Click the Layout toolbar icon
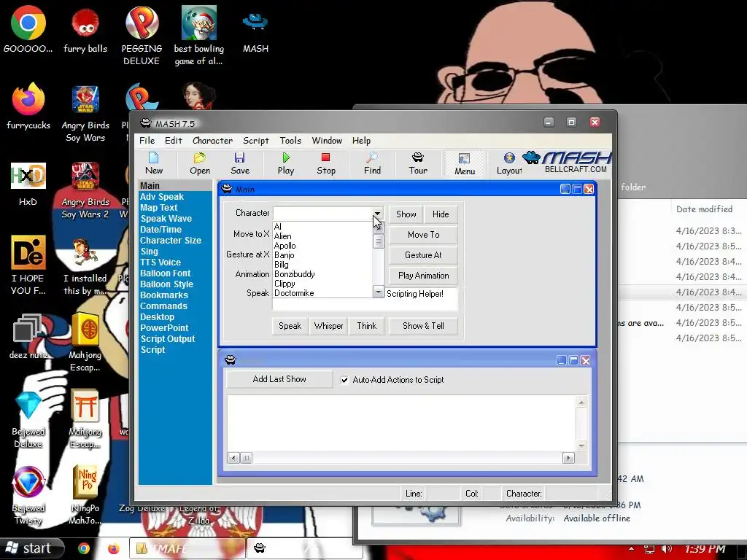 (x=508, y=163)
